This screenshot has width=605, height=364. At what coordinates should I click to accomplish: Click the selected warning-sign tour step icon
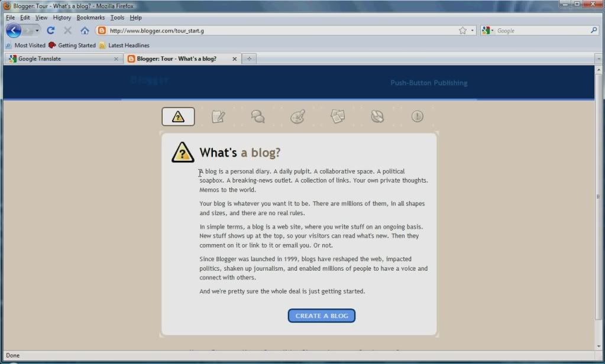(x=178, y=116)
